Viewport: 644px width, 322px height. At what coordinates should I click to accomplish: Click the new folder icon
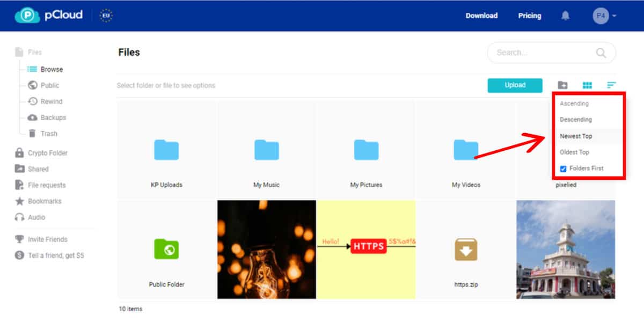click(562, 85)
